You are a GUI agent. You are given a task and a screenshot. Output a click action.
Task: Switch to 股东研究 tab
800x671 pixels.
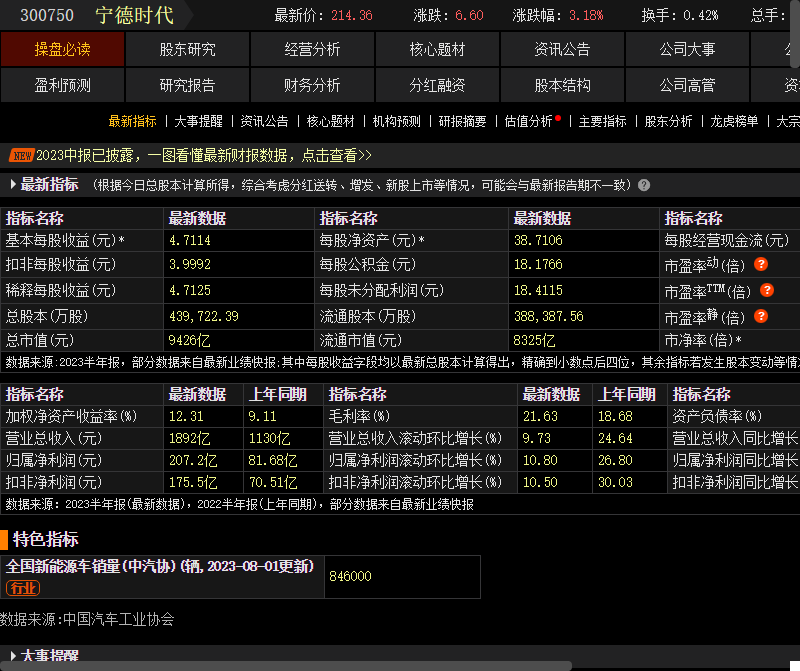(187, 49)
